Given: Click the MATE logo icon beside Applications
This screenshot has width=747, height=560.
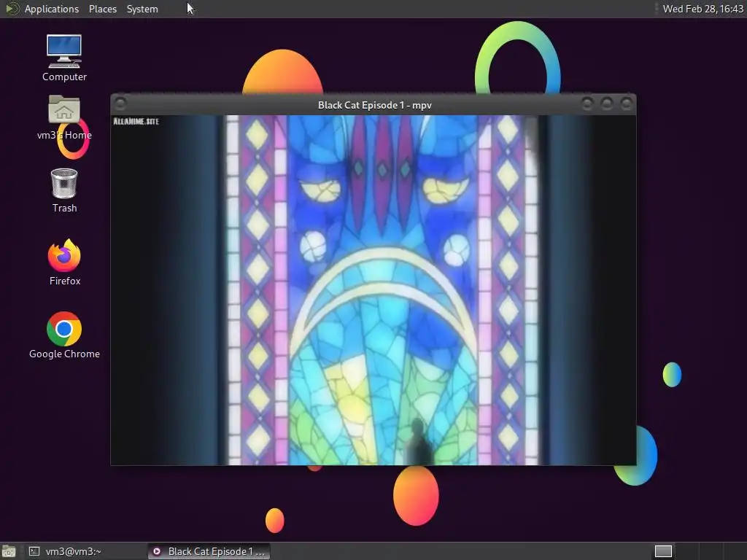Looking at the screenshot, I should (12, 9).
